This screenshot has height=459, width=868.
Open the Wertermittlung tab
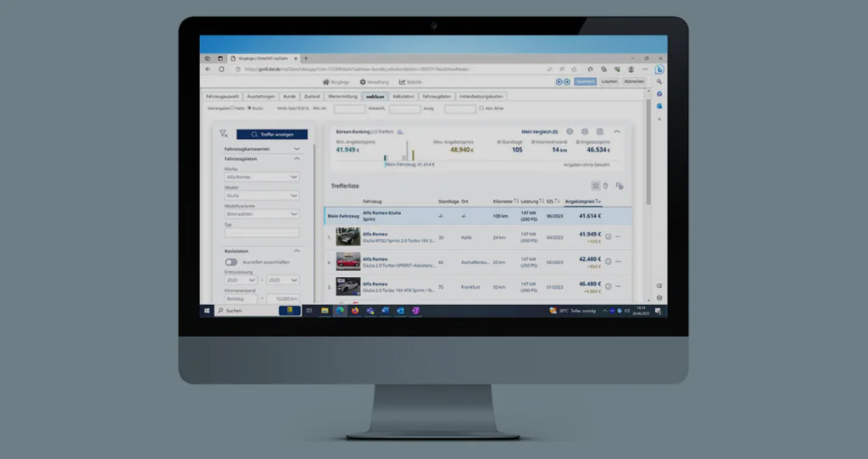pos(342,97)
